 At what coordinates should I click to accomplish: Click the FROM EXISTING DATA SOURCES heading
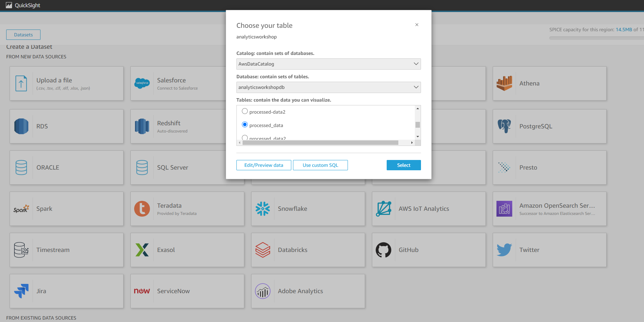tap(41, 318)
